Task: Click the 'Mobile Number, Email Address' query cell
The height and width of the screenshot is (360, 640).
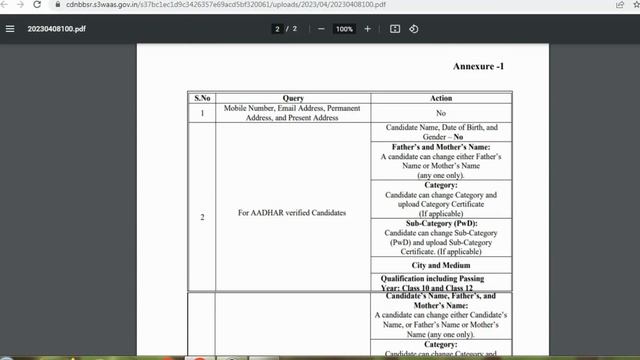Action: [292, 113]
